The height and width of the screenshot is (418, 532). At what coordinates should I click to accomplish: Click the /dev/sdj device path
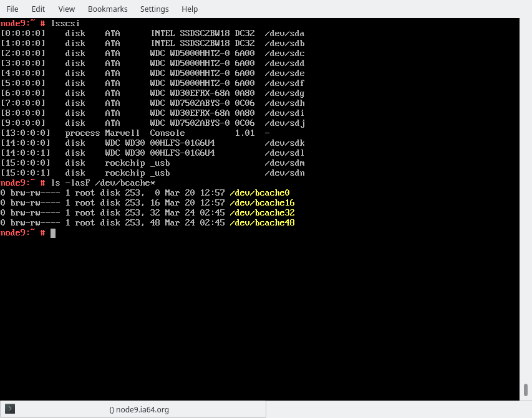tap(284, 123)
